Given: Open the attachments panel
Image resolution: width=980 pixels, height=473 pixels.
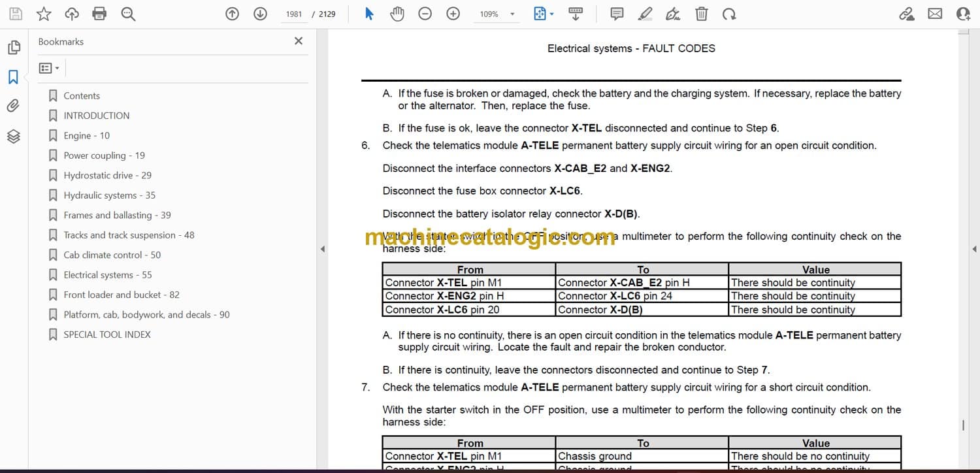Looking at the screenshot, I should point(14,106).
